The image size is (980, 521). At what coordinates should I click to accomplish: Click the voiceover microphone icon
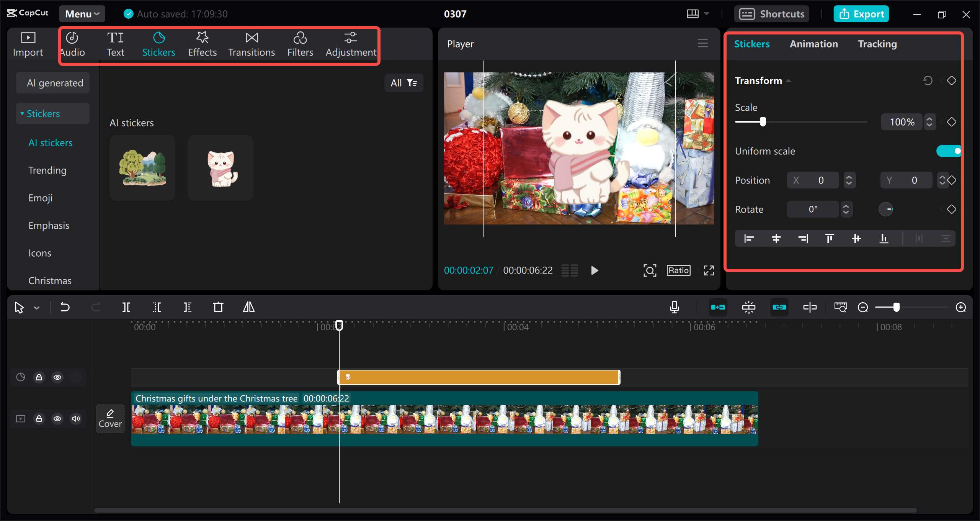tap(675, 307)
